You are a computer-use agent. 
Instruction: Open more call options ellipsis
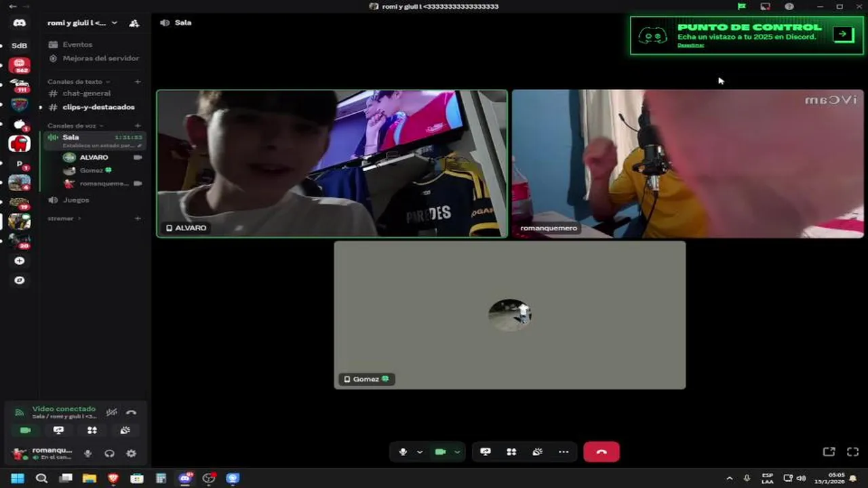[x=564, y=452]
